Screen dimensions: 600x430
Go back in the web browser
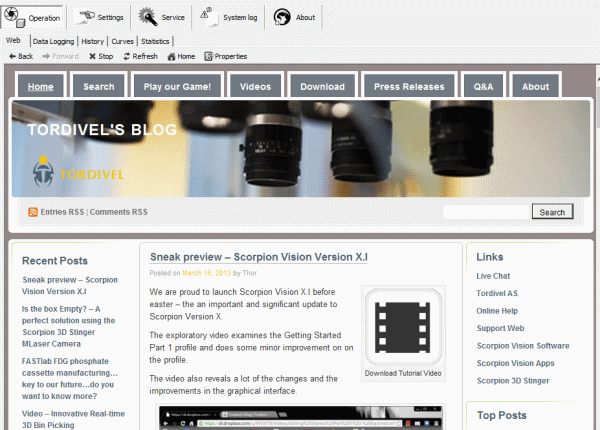pos(20,56)
